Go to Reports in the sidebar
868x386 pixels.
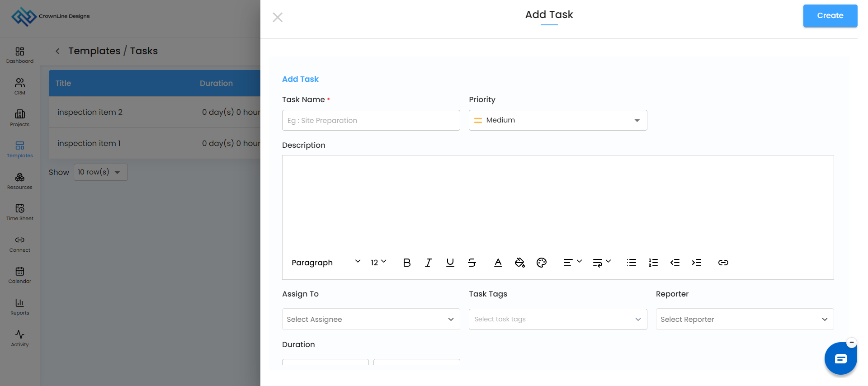20,306
